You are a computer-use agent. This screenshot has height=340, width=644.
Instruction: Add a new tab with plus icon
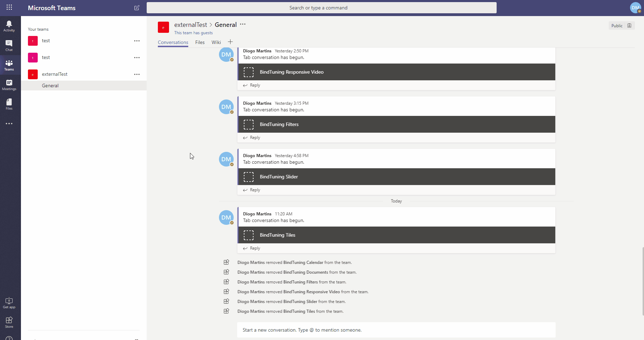point(230,42)
